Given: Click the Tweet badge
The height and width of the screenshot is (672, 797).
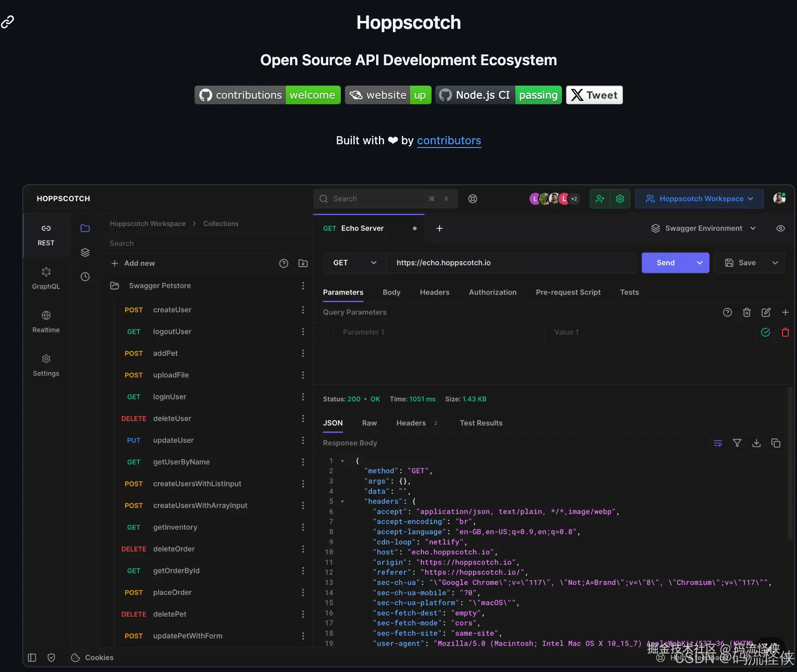Looking at the screenshot, I should 594,95.
